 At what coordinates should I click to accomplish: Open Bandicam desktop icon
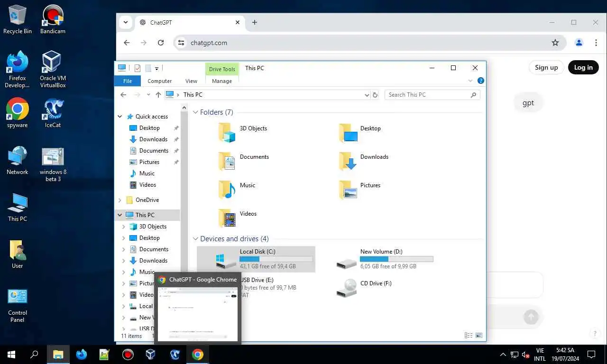coord(53,19)
